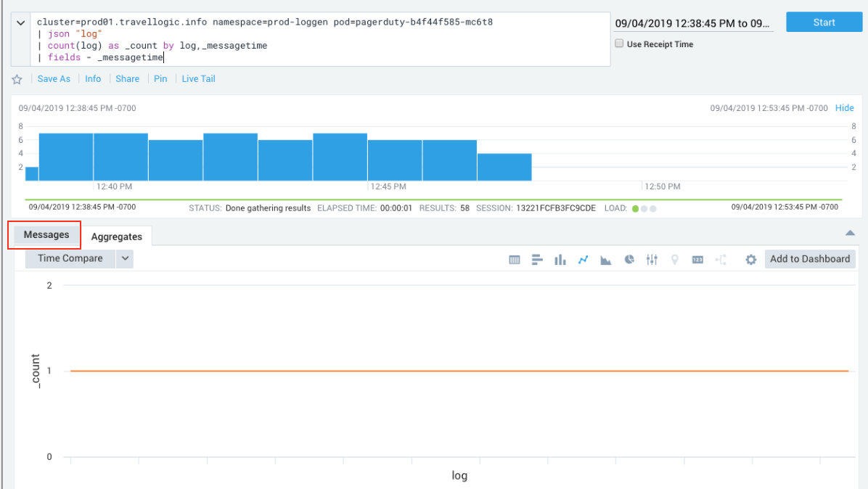868x489 pixels.
Task: Click the Start search button
Action: (x=824, y=22)
